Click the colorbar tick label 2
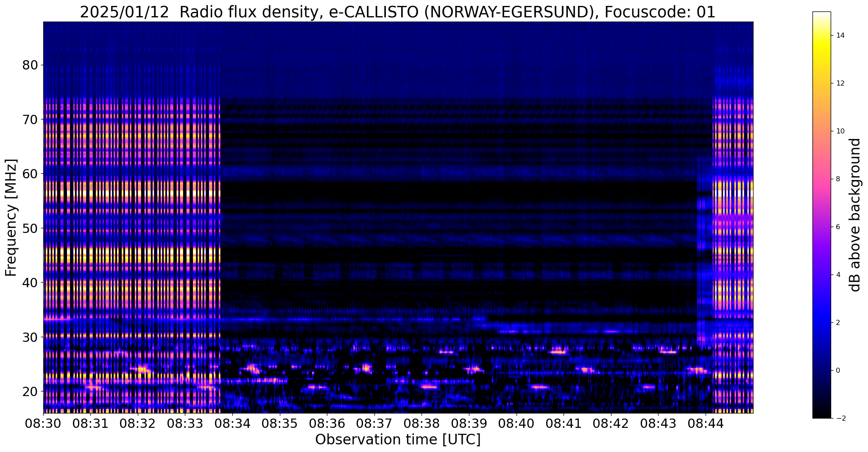The width and height of the screenshot is (868, 452). 837,322
